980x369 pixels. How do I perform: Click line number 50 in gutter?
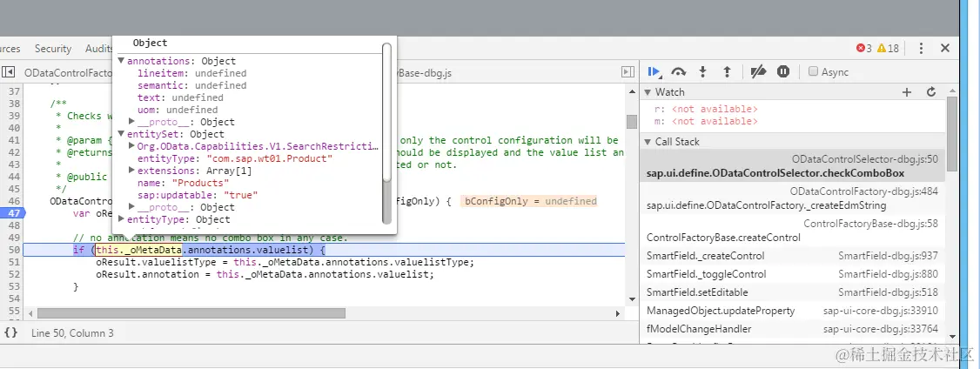[x=15, y=250]
